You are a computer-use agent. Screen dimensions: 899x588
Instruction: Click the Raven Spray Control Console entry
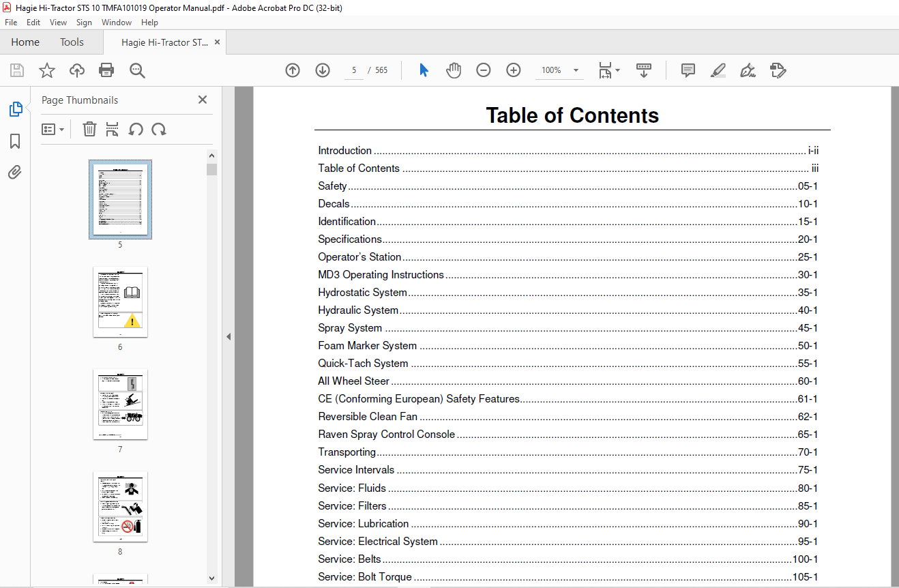tap(568, 435)
